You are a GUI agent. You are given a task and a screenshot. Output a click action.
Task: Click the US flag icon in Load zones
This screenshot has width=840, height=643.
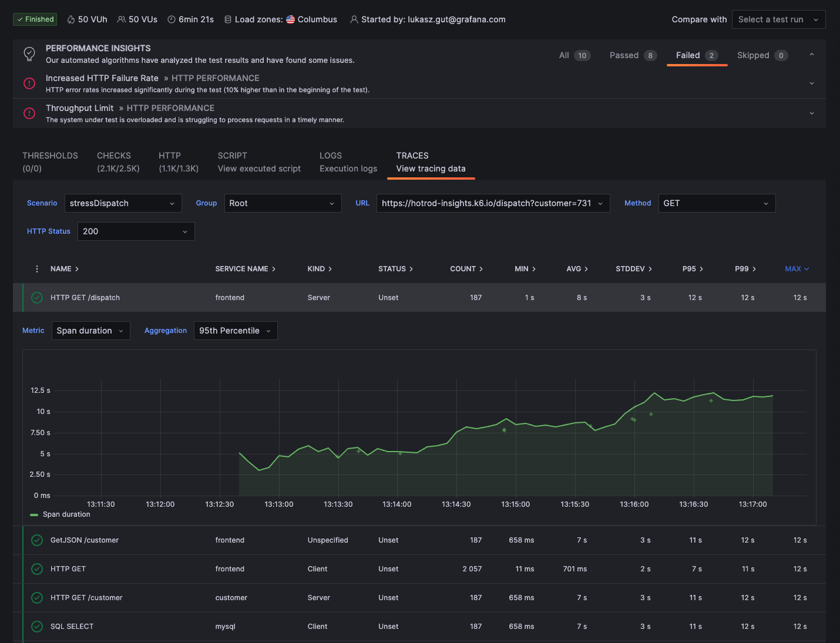(290, 19)
